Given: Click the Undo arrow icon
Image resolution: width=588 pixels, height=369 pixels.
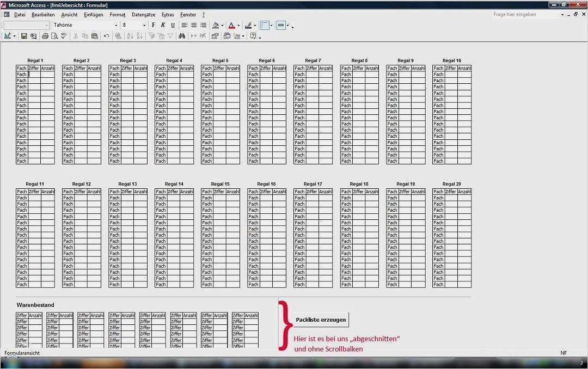Looking at the screenshot, I should (107, 36).
